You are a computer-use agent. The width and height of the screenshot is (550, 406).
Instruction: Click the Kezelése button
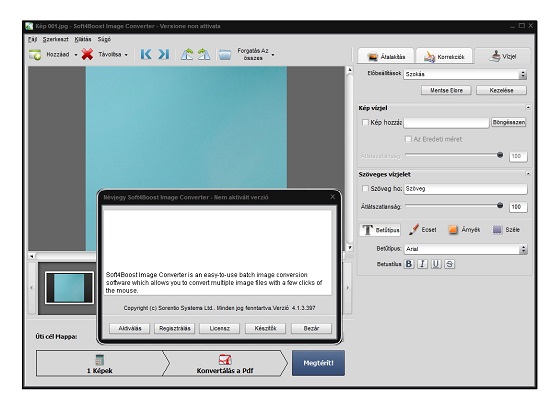[x=501, y=90]
